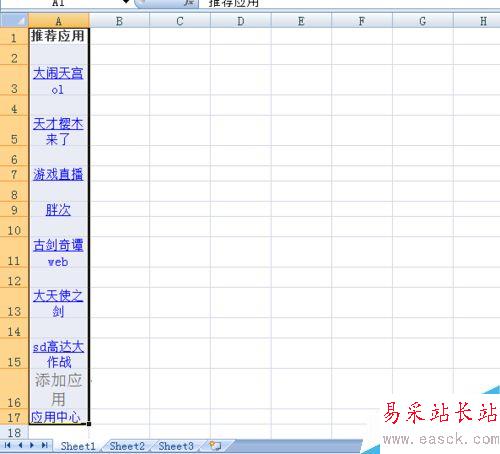The width and height of the screenshot is (500, 454).
Task: Select column D header
Action: pos(241,21)
